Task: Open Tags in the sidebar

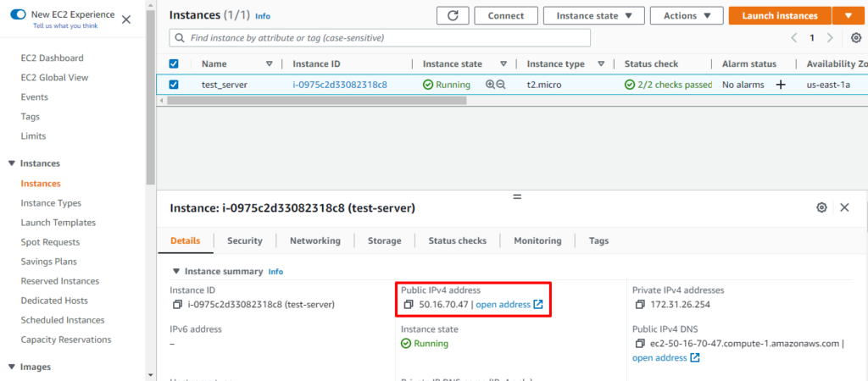Action: [x=30, y=117]
